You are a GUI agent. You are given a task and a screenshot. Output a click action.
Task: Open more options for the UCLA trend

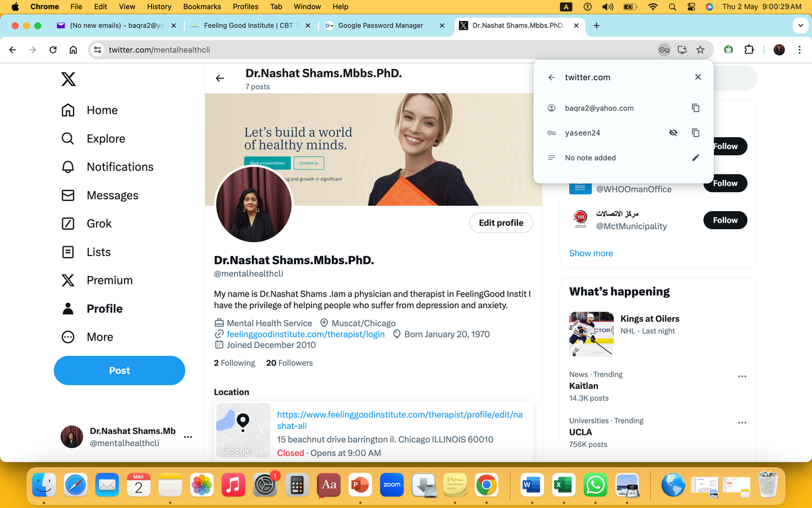[742, 422]
